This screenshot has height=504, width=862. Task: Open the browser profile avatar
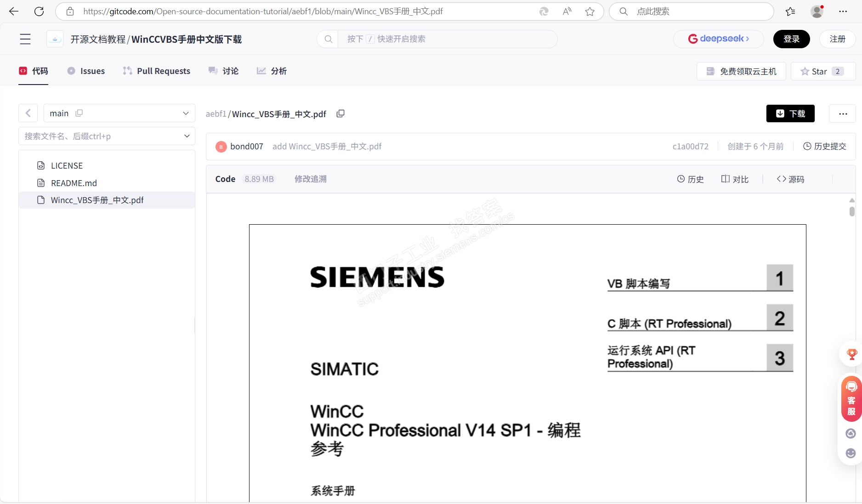click(817, 11)
